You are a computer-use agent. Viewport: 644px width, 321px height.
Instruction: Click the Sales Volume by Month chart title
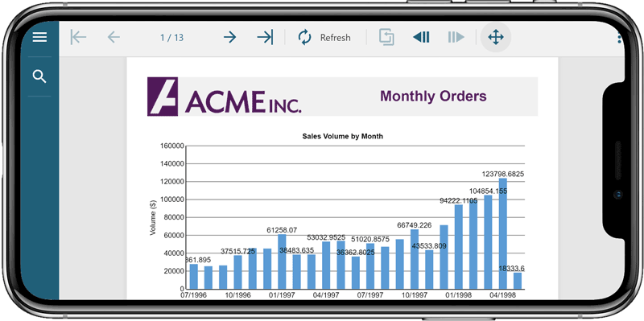(x=343, y=136)
